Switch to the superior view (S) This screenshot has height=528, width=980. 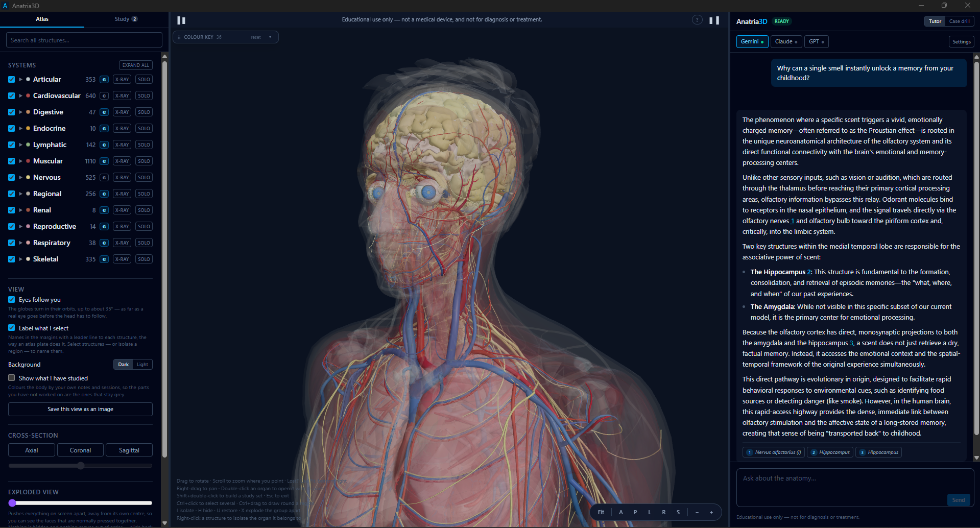click(678, 512)
